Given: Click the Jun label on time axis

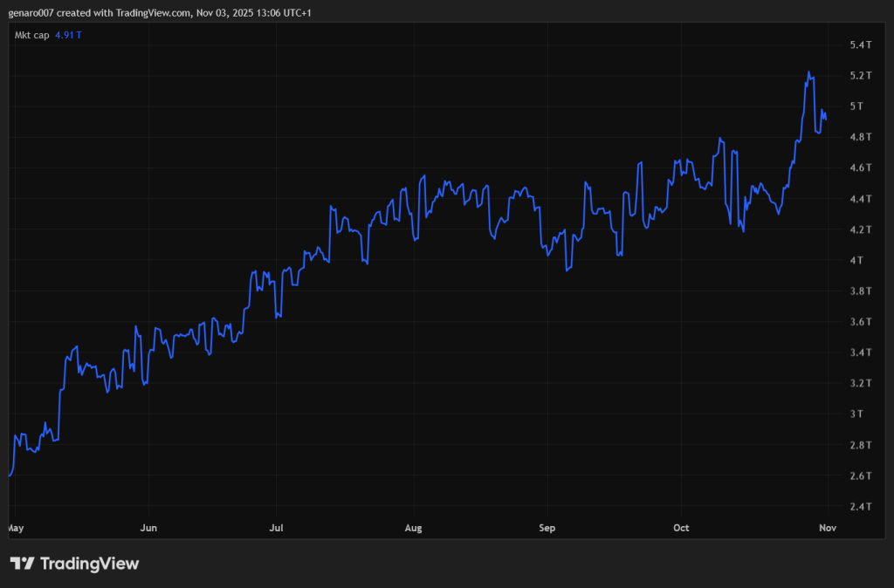Looking at the screenshot, I should tap(149, 528).
